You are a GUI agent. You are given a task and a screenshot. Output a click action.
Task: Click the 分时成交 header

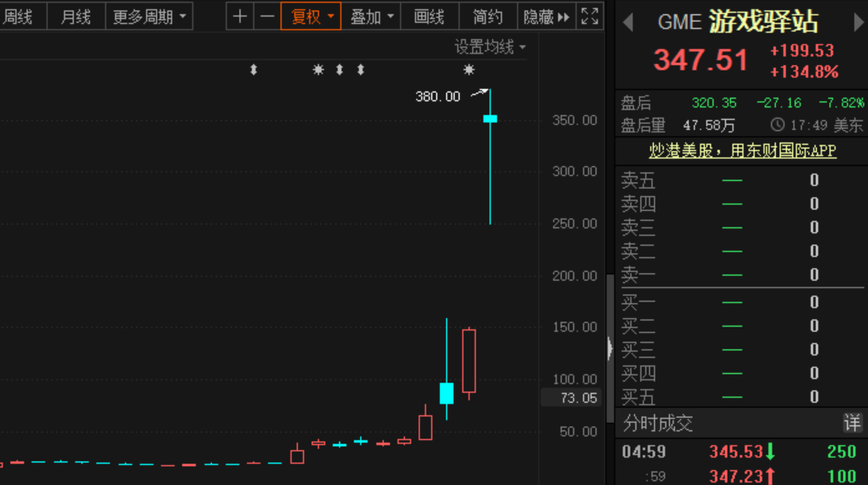(658, 424)
